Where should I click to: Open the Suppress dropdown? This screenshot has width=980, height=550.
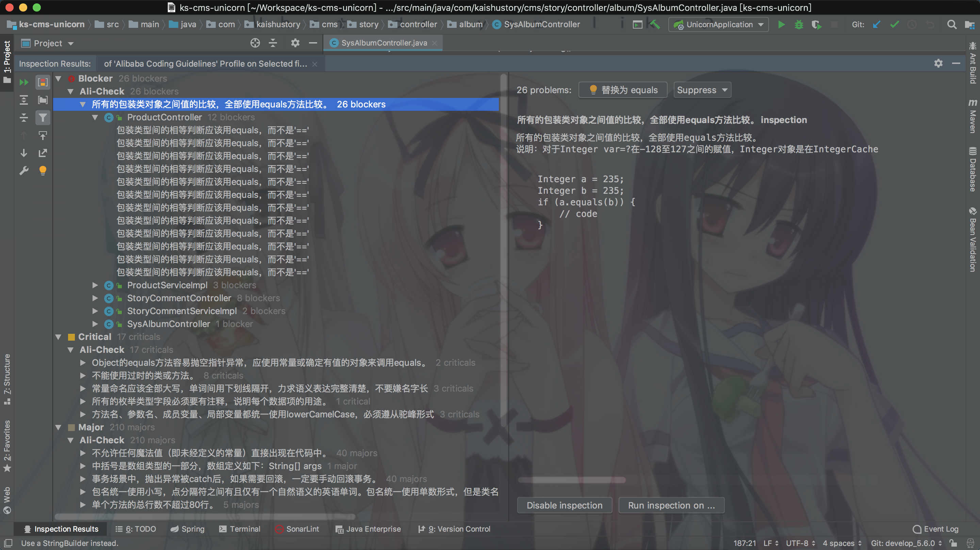702,90
